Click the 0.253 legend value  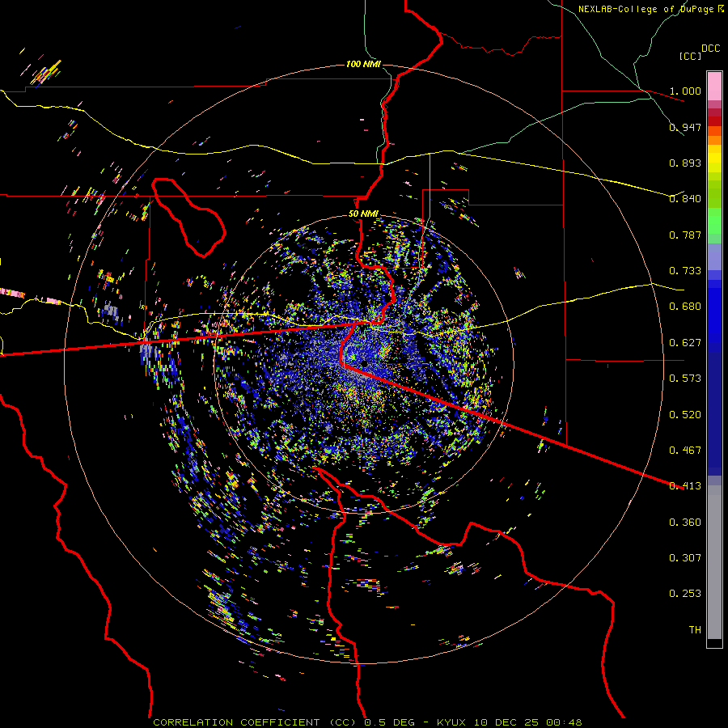click(x=685, y=594)
